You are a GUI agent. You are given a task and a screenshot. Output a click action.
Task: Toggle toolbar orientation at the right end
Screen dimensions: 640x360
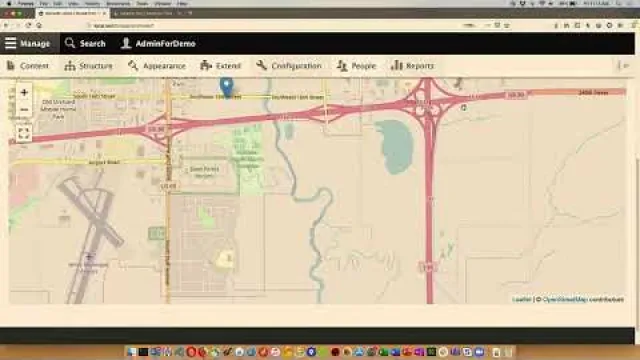[624, 66]
